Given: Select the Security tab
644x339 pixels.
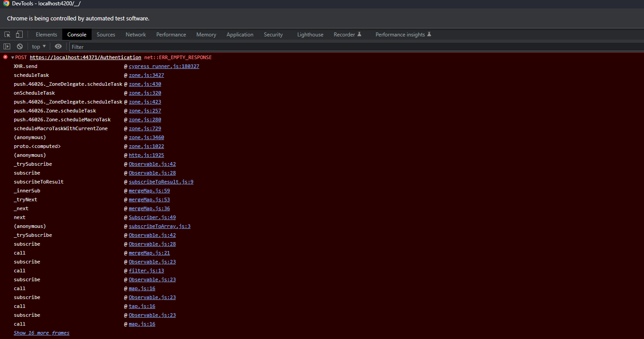Looking at the screenshot, I should click(x=273, y=35).
